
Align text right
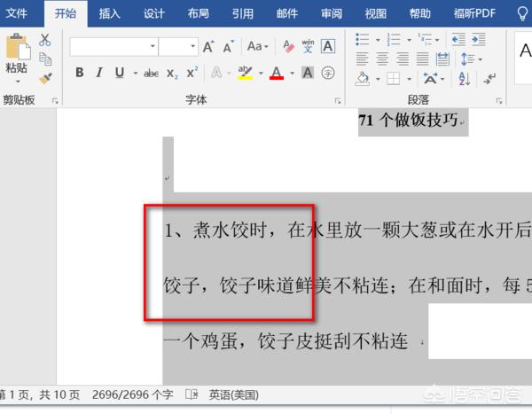coord(403,59)
